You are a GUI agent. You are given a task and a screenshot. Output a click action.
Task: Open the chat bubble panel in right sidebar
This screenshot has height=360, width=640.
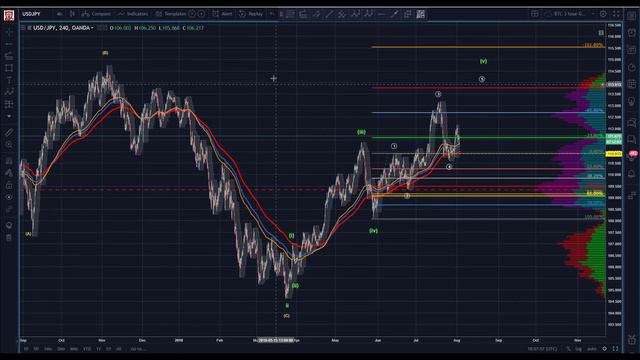631,122
